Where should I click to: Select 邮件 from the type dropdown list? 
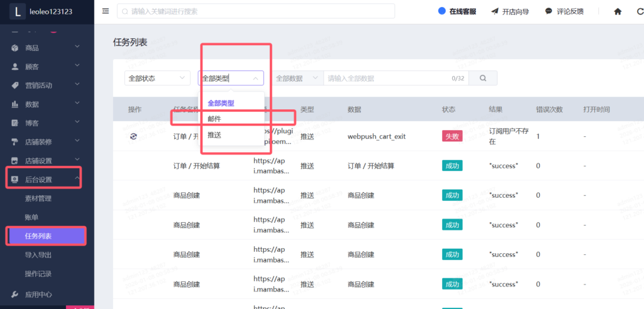coord(215,119)
